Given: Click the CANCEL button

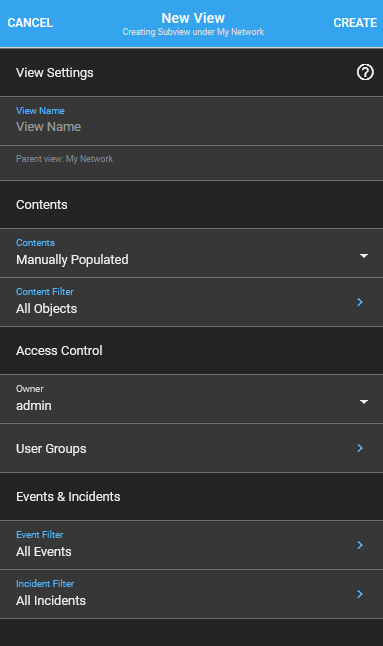Looking at the screenshot, I should coord(30,23).
